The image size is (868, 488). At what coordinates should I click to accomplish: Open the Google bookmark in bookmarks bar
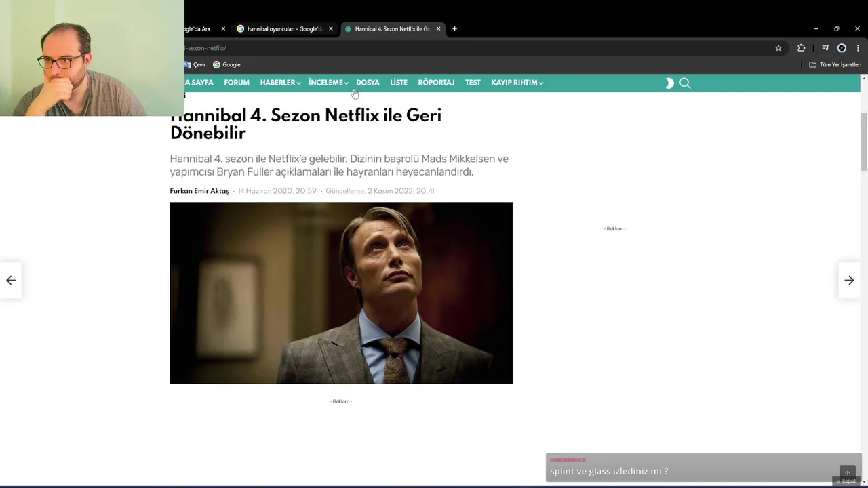pos(226,64)
